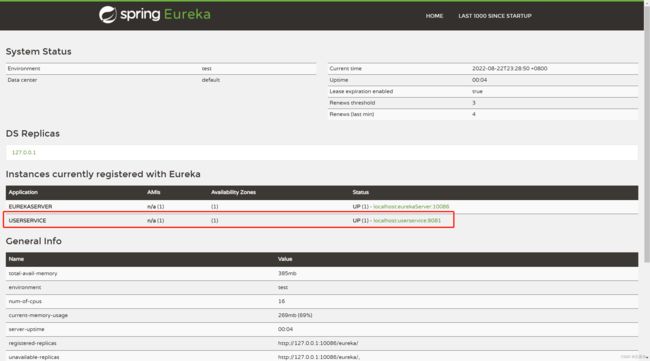Select the current-memory-usage row name
Screen dimensions: 650x361
38,315
